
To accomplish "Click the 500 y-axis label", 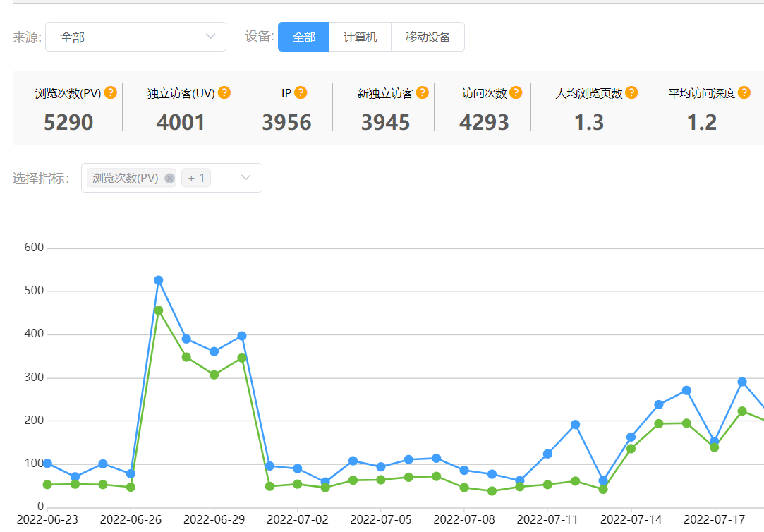I will [x=34, y=291].
